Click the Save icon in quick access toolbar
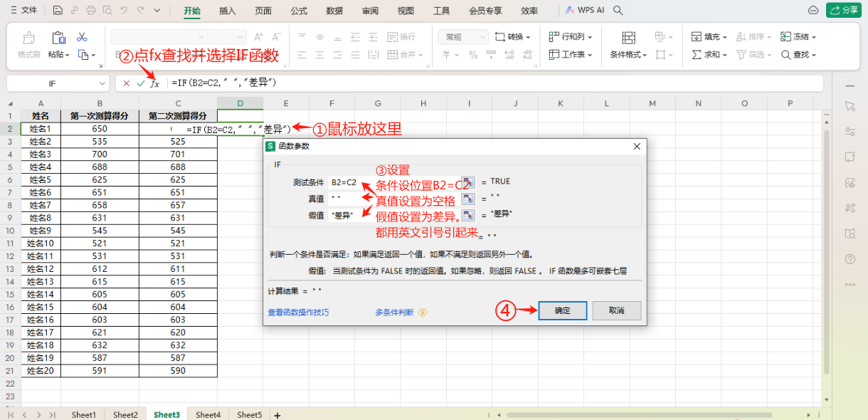868x420 pixels. 57,10
